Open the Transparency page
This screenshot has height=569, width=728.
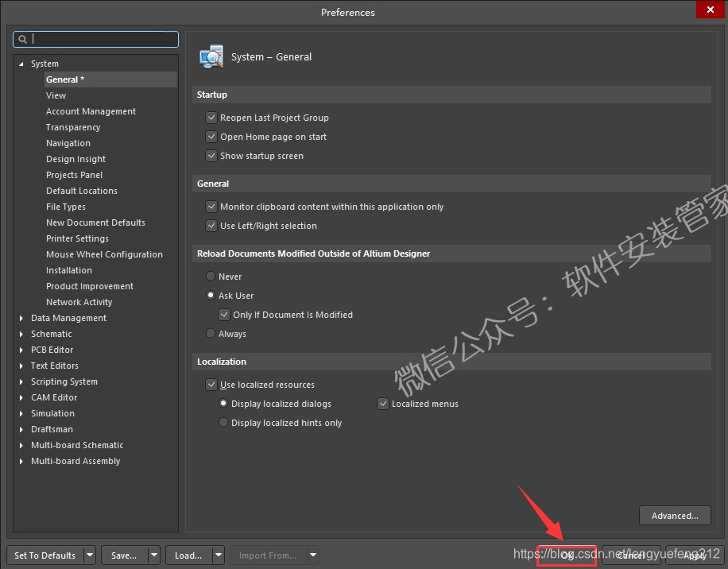click(73, 127)
